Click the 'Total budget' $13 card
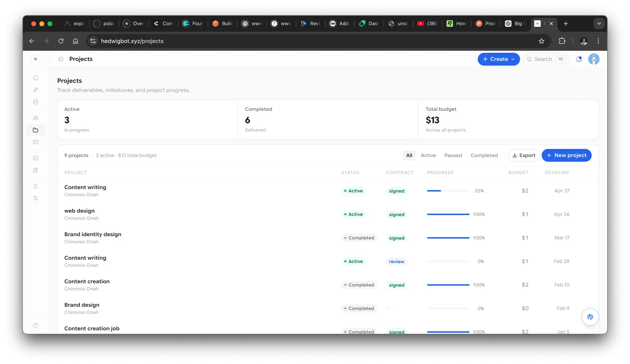 pyautogui.click(x=508, y=119)
